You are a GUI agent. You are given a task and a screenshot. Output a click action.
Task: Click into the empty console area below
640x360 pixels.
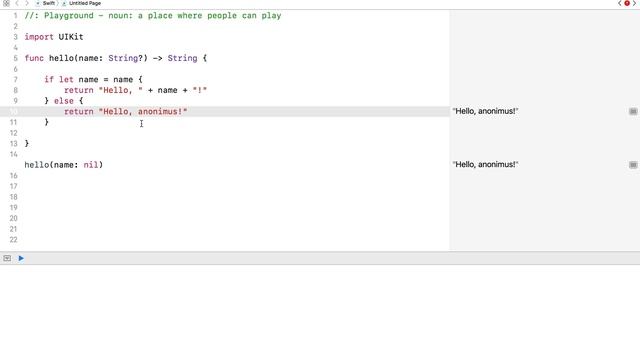click(x=320, y=312)
